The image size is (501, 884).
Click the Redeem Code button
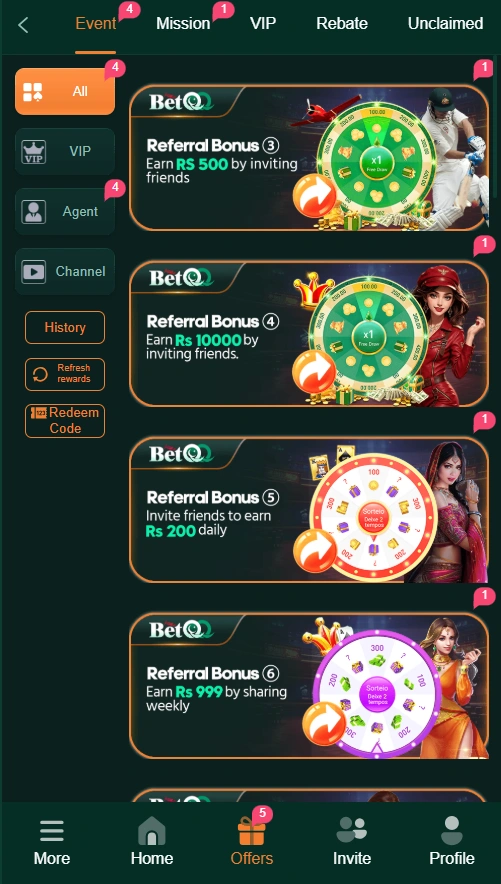[65, 421]
